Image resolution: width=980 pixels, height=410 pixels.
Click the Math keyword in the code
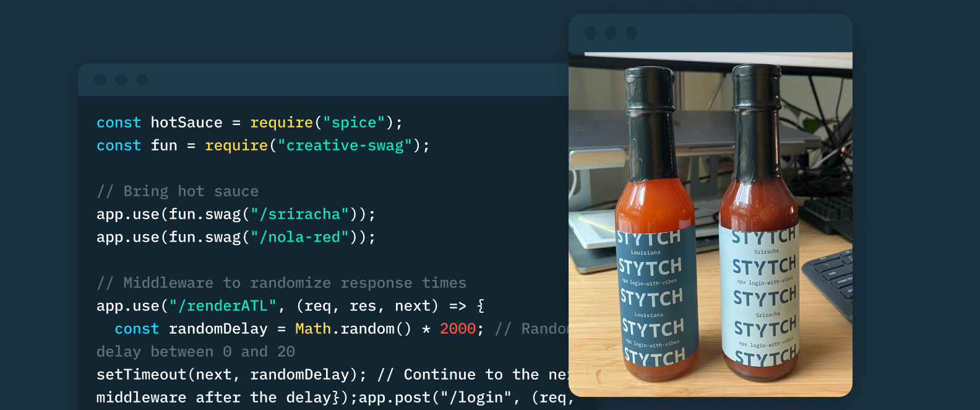tap(313, 329)
